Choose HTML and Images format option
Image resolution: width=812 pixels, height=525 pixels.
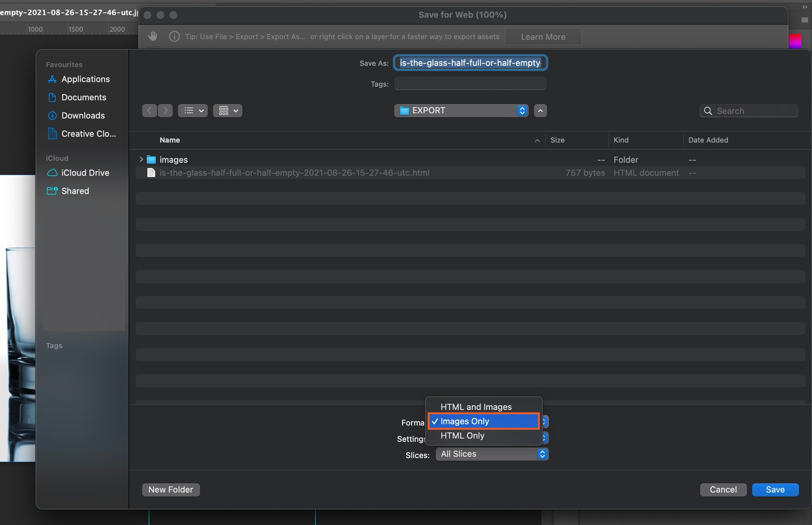click(476, 407)
